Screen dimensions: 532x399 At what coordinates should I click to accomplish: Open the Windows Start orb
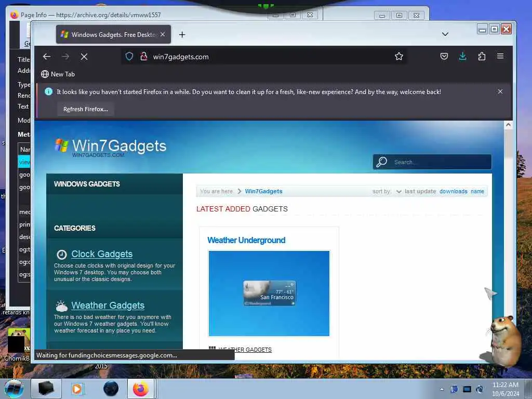pyautogui.click(x=14, y=389)
